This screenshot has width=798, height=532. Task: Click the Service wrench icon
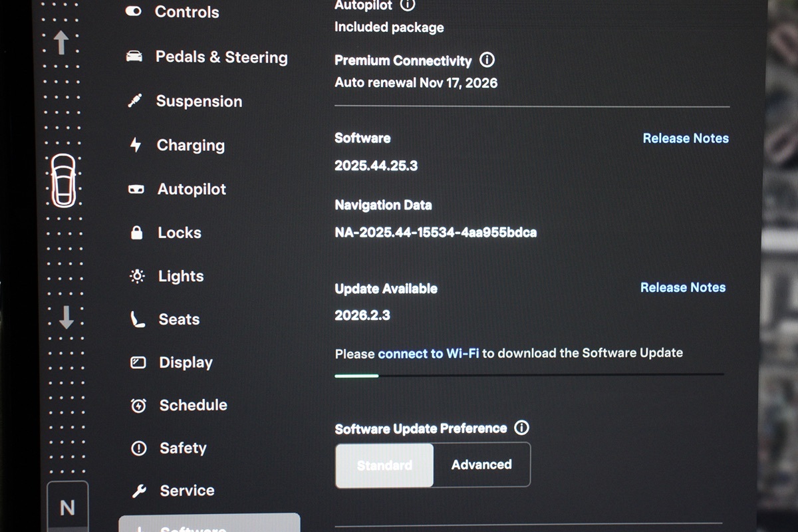139,491
